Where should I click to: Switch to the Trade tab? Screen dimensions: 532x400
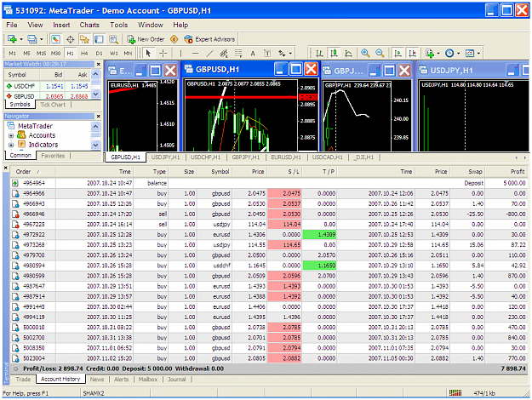pyautogui.click(x=23, y=379)
